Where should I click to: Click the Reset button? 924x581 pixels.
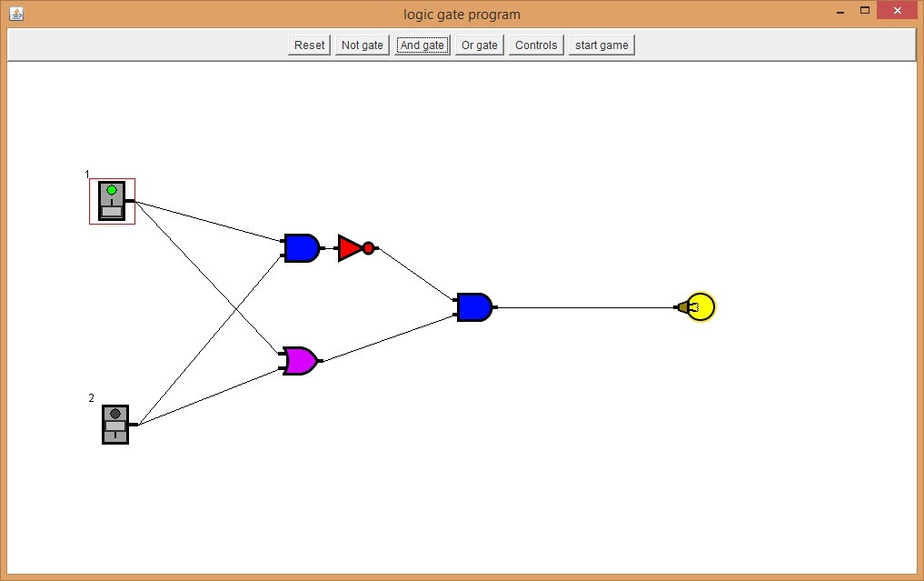coord(310,45)
